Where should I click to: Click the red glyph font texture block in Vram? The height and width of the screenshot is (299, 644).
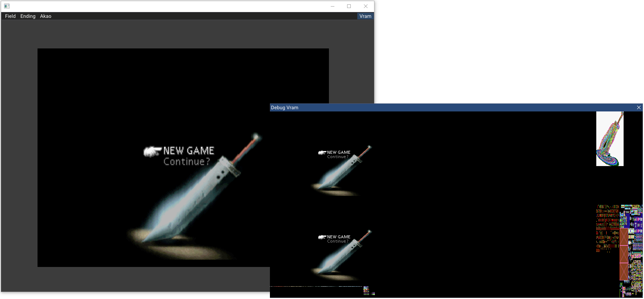click(607, 228)
